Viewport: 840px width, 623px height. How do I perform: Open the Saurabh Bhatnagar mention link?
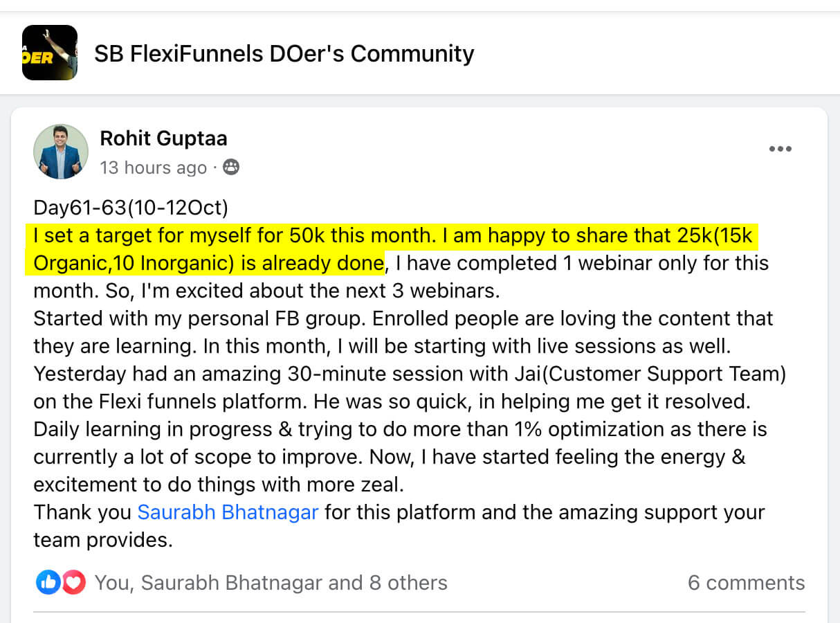[x=228, y=512]
